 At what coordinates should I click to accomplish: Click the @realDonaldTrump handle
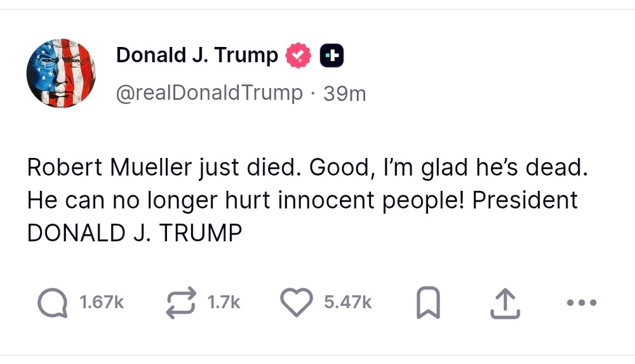[210, 93]
